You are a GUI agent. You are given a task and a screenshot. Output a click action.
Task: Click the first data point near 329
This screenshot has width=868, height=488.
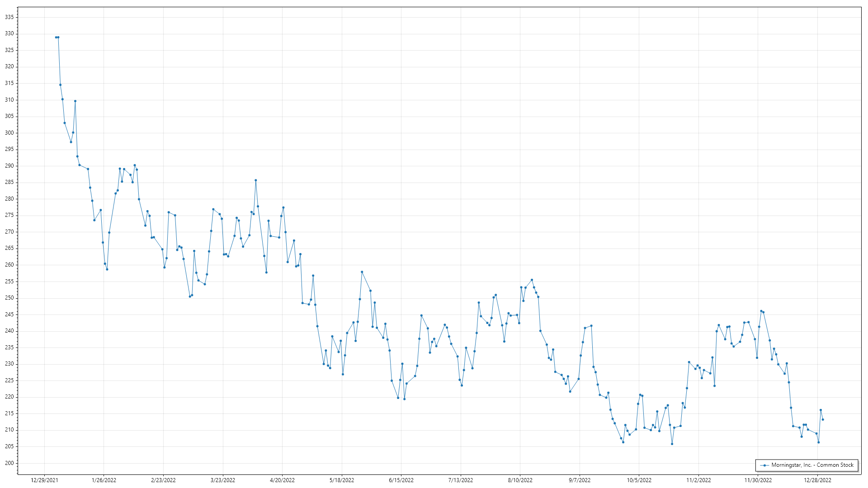point(56,38)
